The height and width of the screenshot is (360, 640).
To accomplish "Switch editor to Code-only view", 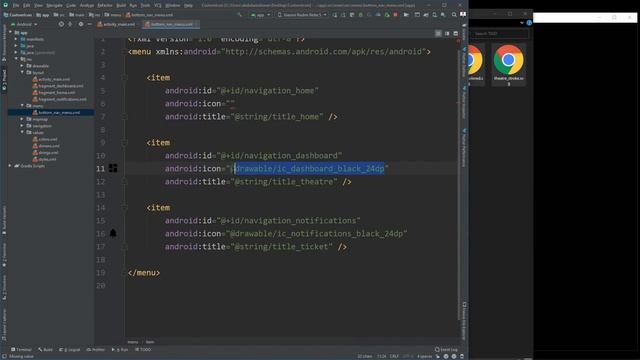I will [438, 33].
